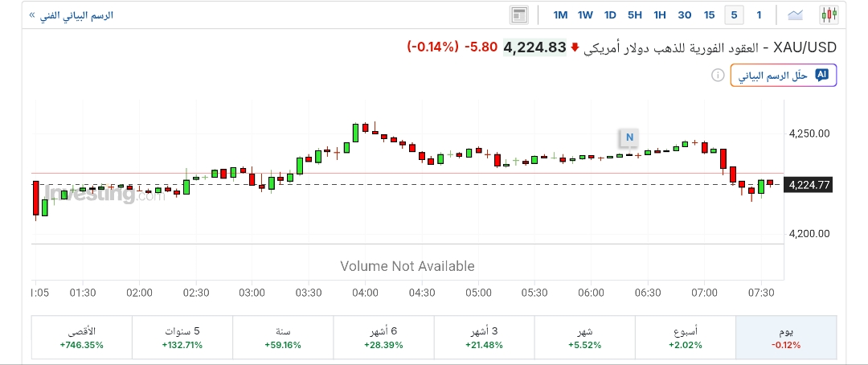Viewport: 868px width, 365px height.
Task: Select the 5 years tab showing +132.71%
Action: [182, 338]
